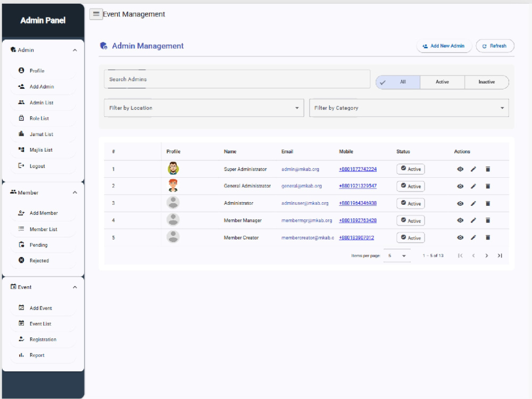
Task: Open the Filter by Category dropdown
Action: click(409, 108)
